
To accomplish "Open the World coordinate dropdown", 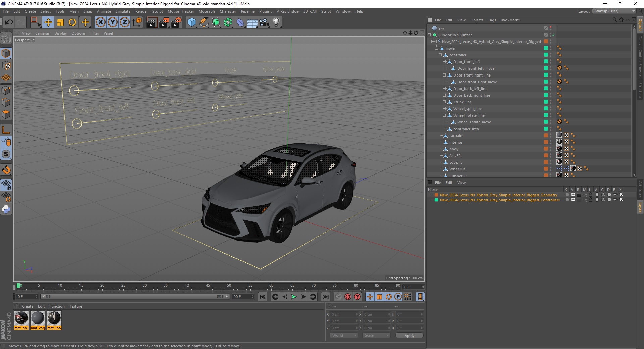I will click(344, 335).
